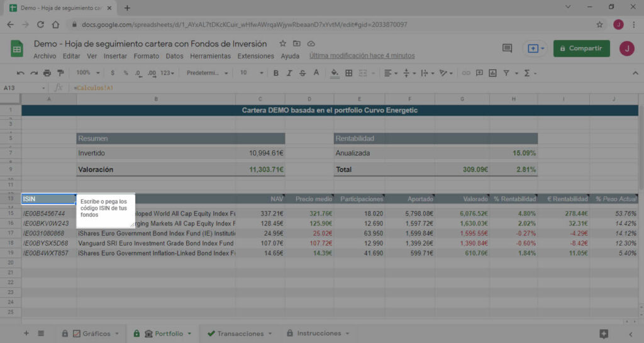Apply percent format with % icon
This screenshot has height=343, width=644.
(x=126, y=73)
